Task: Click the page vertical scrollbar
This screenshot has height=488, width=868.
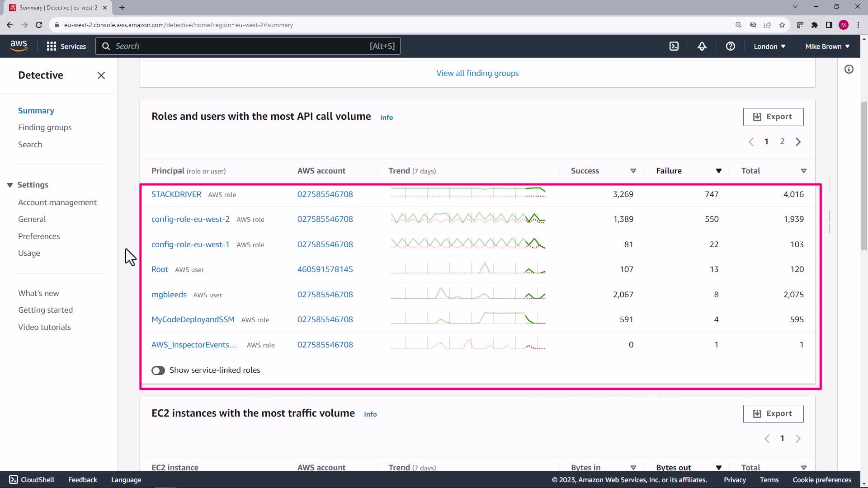Action: (x=863, y=176)
